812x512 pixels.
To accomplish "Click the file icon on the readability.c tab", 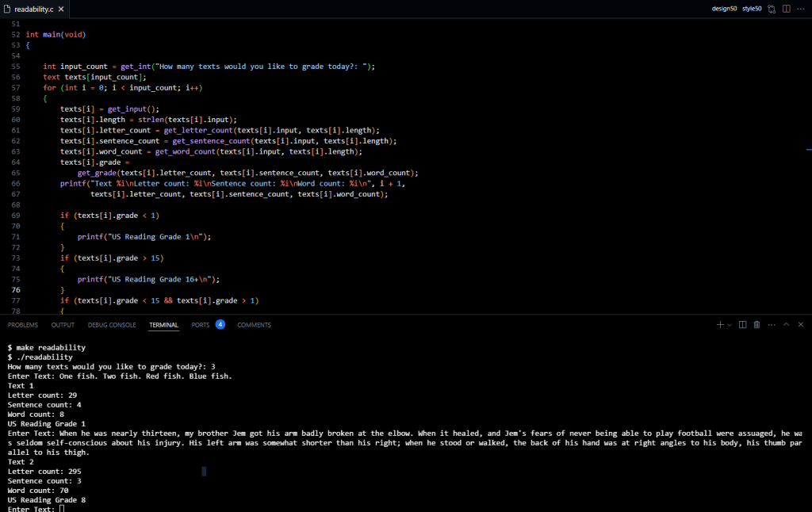I will coord(6,9).
